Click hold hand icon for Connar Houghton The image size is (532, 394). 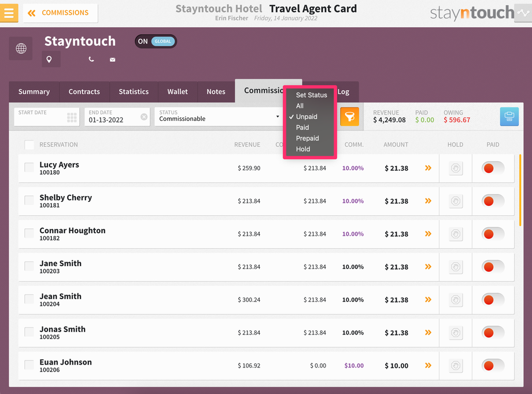coord(456,234)
